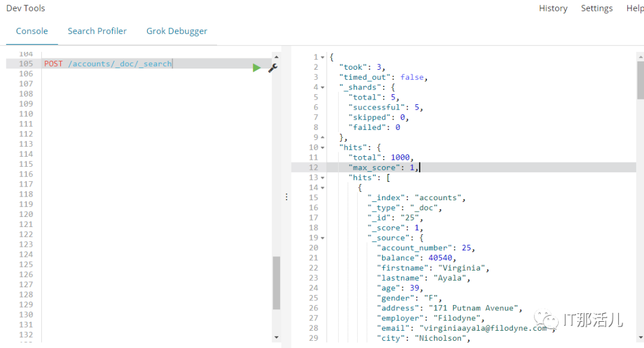
Task: Switch to the Console tab
Action: [32, 31]
